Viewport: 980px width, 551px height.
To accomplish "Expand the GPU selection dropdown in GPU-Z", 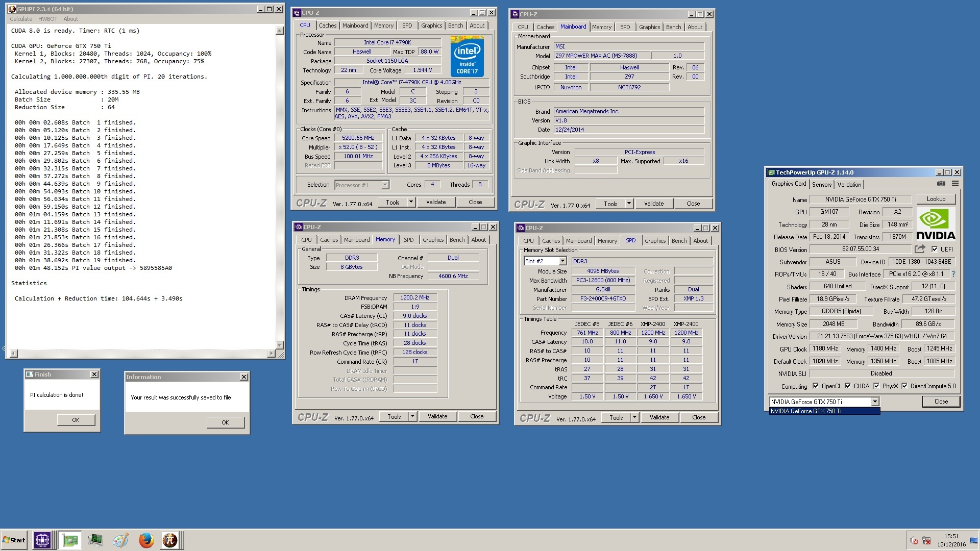I will click(x=875, y=402).
